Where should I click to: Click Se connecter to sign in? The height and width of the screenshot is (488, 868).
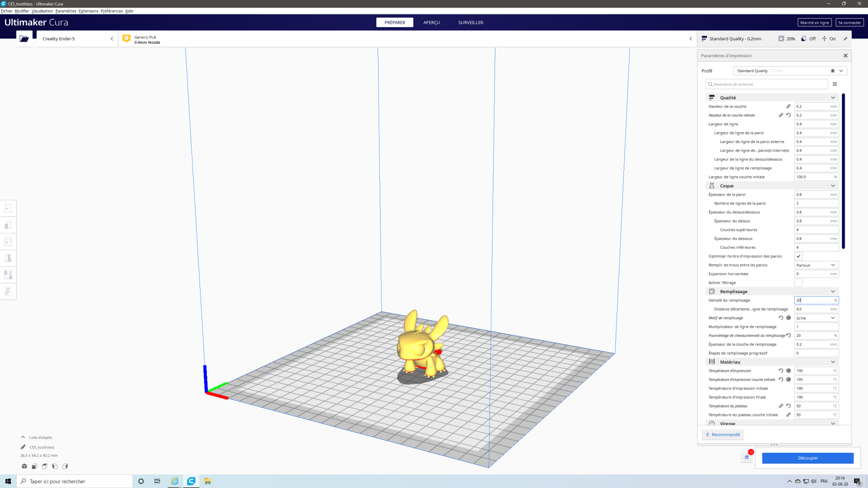click(x=849, y=22)
